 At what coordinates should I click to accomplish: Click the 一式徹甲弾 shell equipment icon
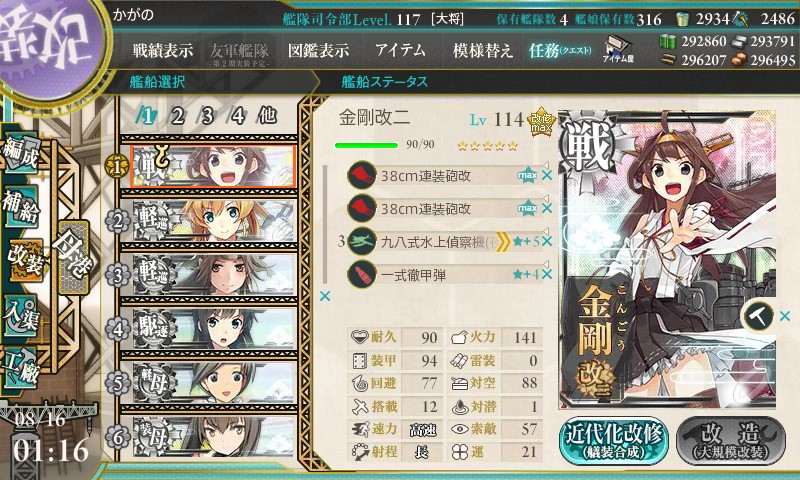(x=362, y=274)
